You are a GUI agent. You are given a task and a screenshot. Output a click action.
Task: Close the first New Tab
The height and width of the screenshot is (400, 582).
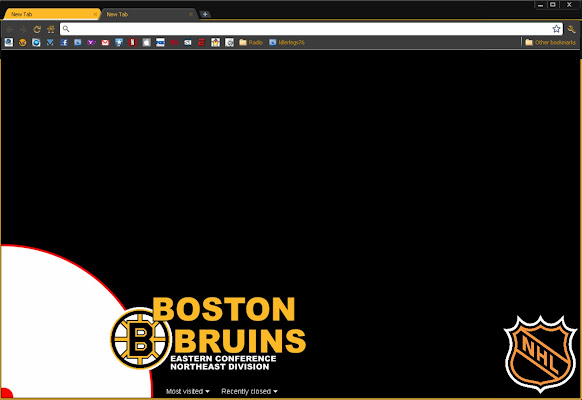[95, 14]
